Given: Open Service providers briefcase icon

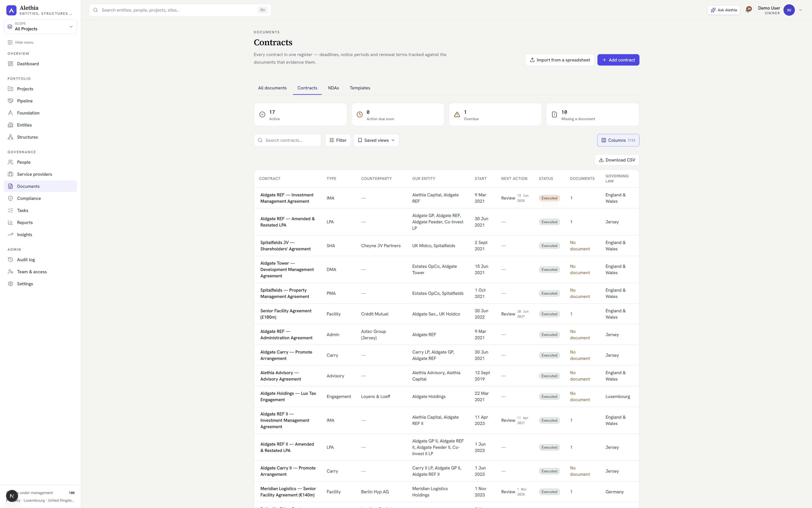Looking at the screenshot, I should 10,174.
